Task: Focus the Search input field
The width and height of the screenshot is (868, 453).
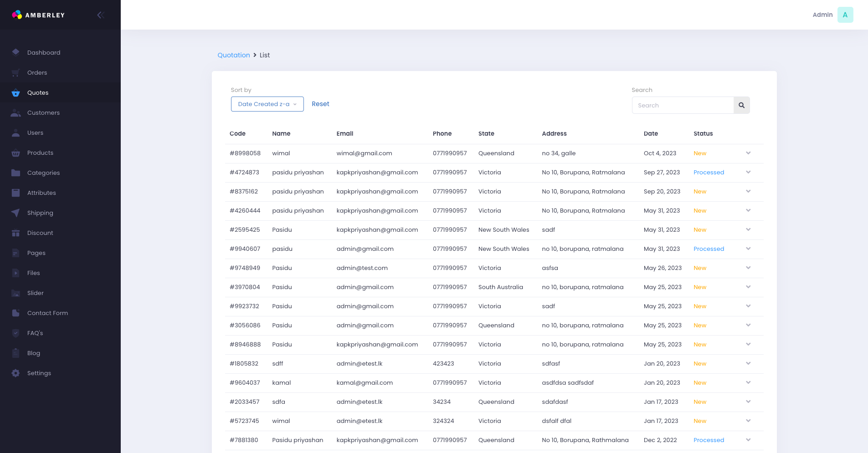Action: (x=683, y=105)
